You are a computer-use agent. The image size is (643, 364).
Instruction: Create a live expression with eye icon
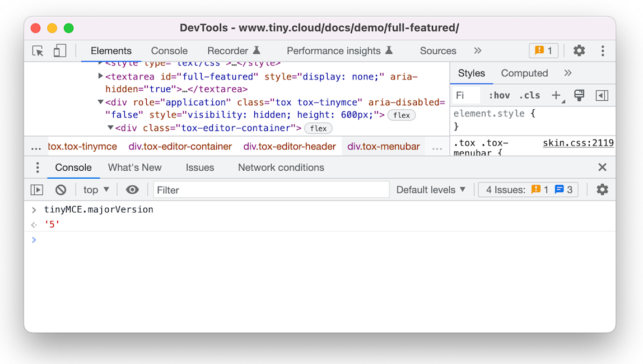[x=132, y=190]
